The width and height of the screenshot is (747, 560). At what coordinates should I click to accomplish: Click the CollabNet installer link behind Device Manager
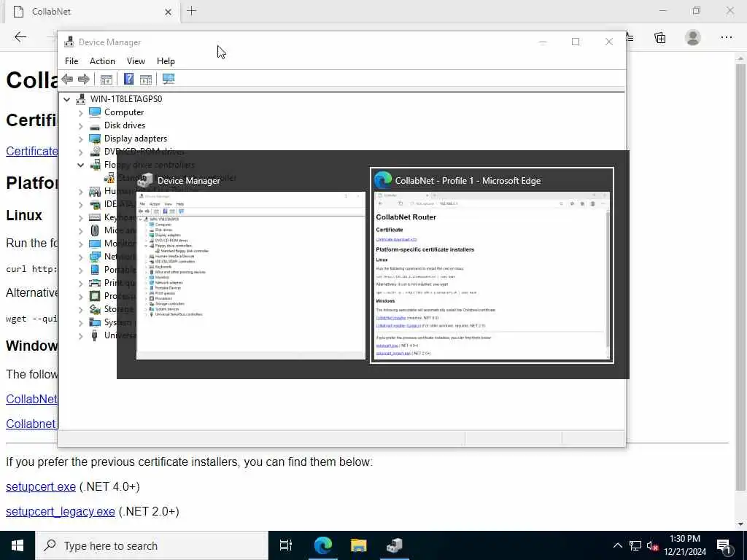(x=31, y=399)
